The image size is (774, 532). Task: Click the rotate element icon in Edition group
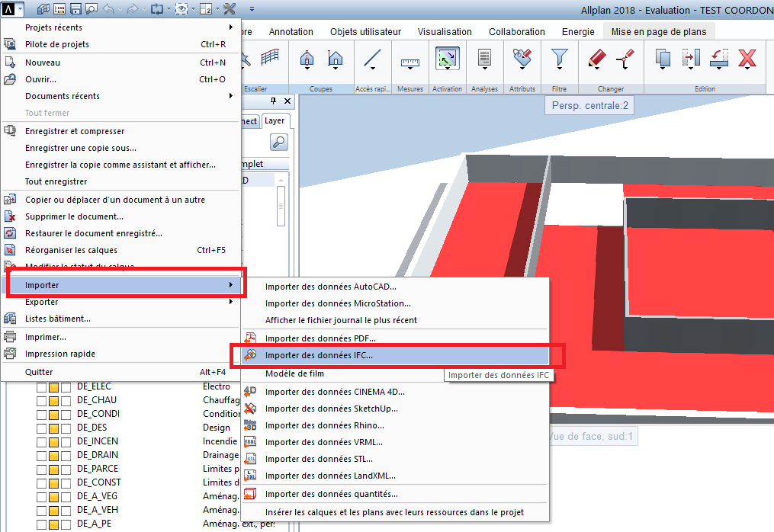[x=719, y=58]
